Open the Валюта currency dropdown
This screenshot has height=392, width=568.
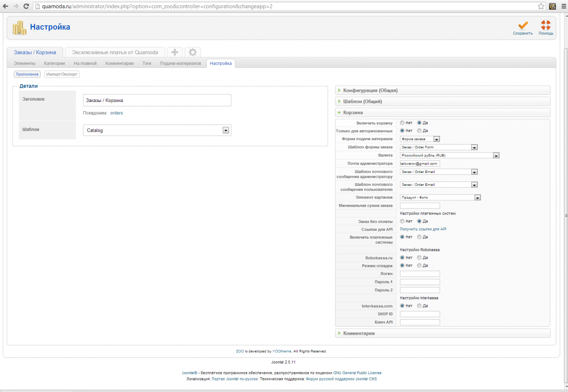click(450, 156)
